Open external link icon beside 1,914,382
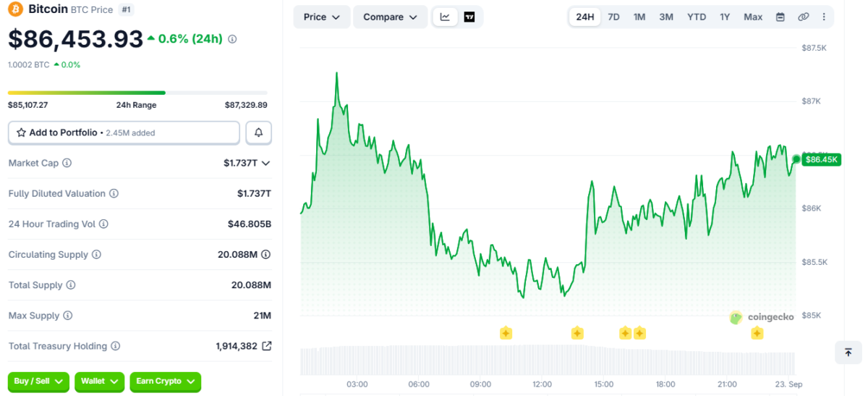The width and height of the screenshot is (868, 396). [266, 346]
